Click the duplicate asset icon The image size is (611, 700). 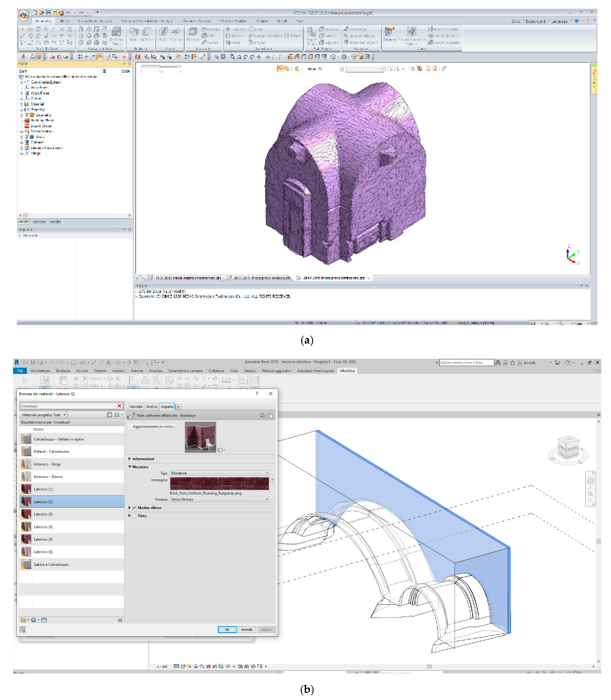click(x=270, y=415)
